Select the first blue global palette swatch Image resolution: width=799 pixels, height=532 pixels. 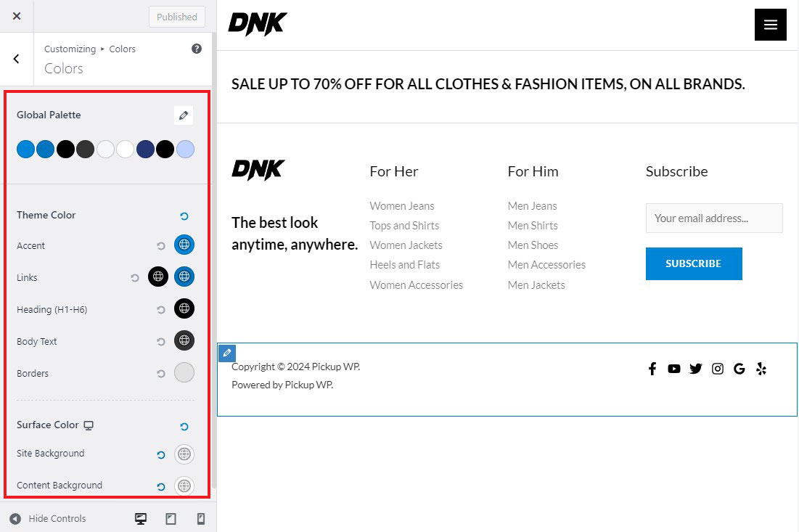click(x=25, y=150)
